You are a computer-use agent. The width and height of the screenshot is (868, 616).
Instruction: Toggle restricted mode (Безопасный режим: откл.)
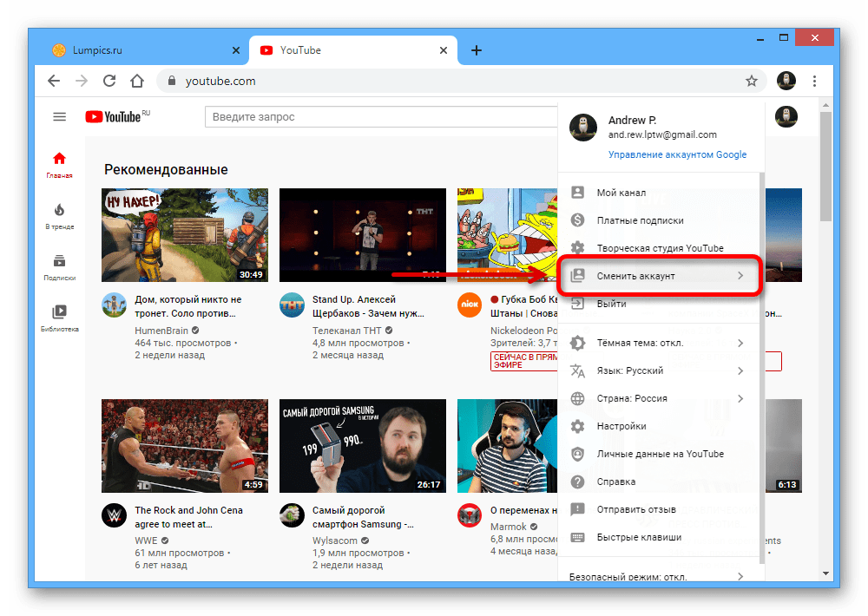click(x=656, y=576)
